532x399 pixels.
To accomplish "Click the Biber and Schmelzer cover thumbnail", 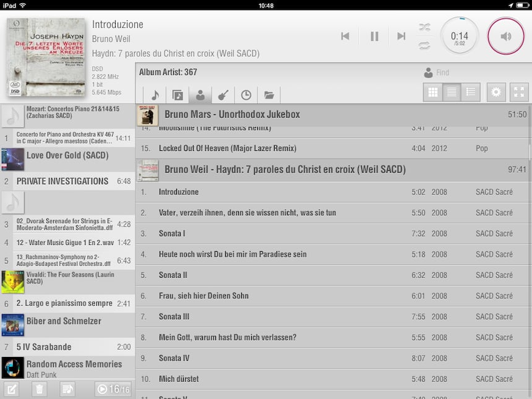I will 12,325.
